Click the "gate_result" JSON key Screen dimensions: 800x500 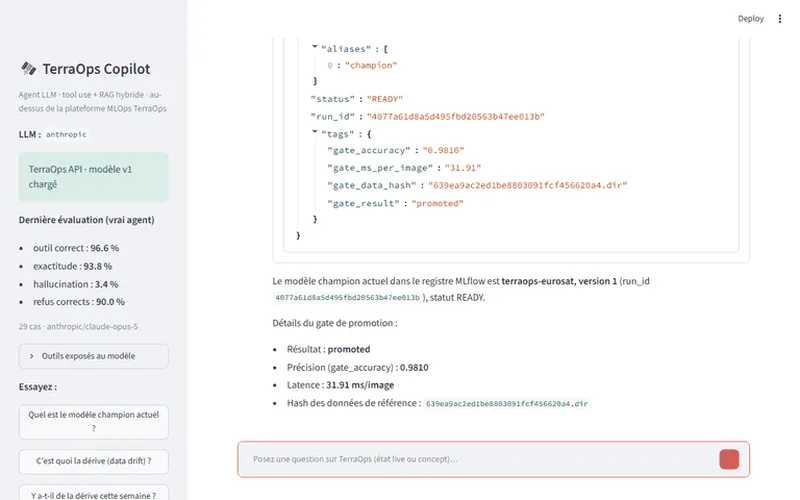pyautogui.click(x=363, y=204)
